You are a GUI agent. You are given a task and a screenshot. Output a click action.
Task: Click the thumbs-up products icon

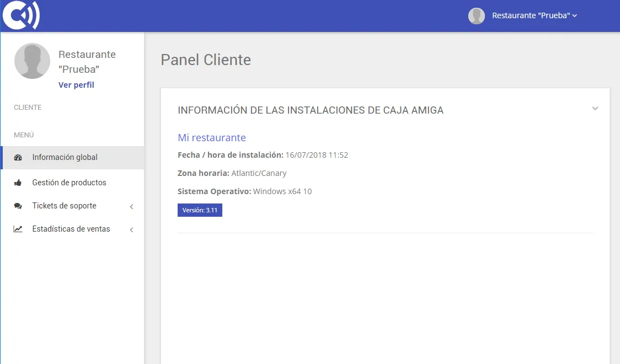click(x=18, y=183)
